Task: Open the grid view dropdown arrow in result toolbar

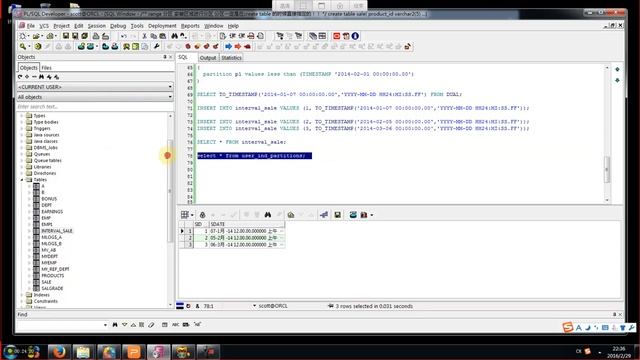Action: click(x=192, y=215)
